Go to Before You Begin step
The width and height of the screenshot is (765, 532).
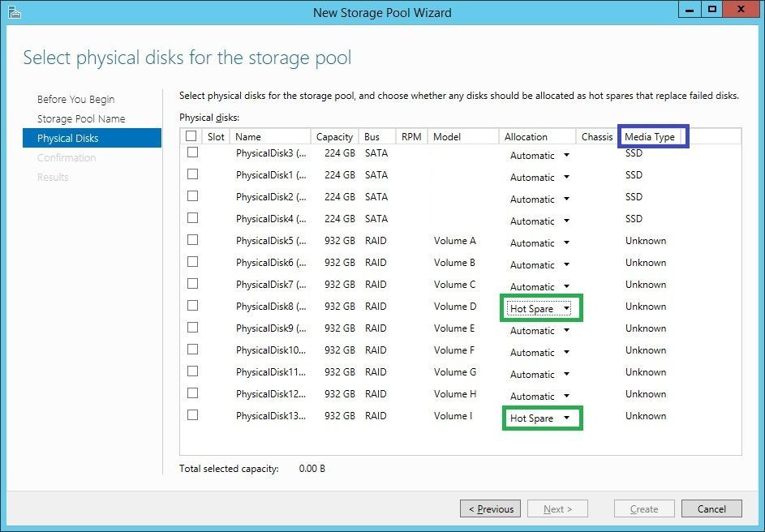[75, 100]
